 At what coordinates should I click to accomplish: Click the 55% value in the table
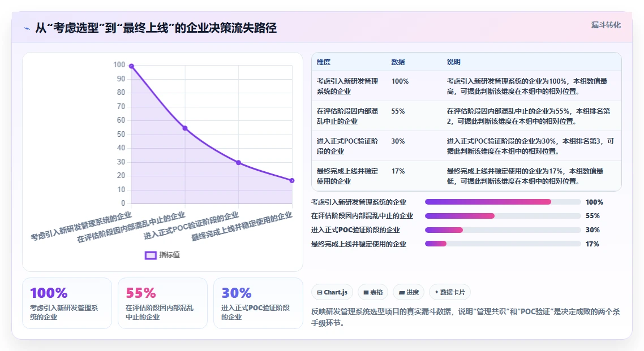[x=398, y=111]
